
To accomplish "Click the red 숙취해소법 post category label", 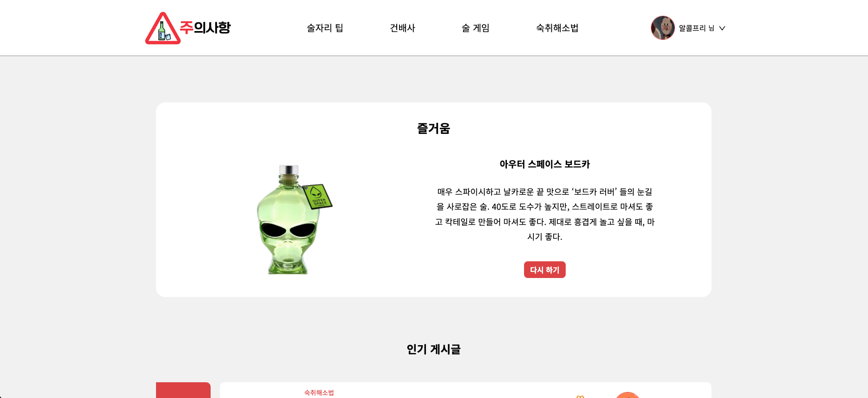I will pyautogui.click(x=319, y=392).
